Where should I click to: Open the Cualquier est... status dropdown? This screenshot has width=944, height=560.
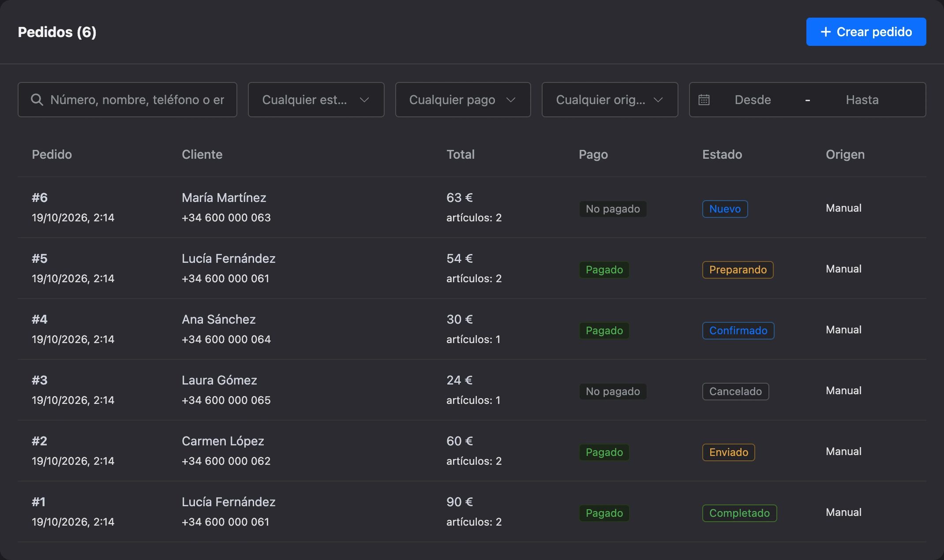pyautogui.click(x=316, y=100)
